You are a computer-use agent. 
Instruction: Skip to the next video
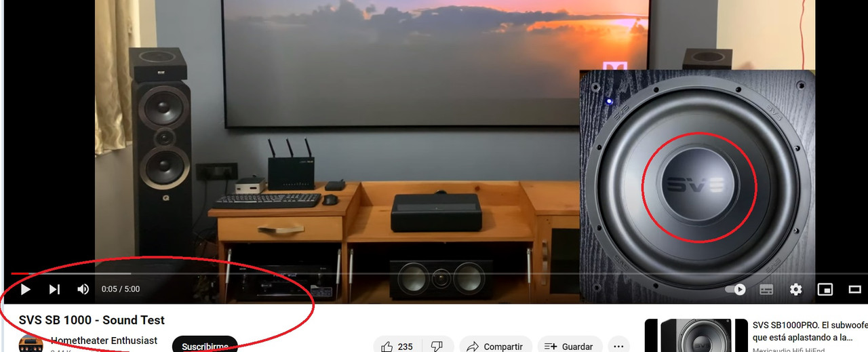click(54, 290)
